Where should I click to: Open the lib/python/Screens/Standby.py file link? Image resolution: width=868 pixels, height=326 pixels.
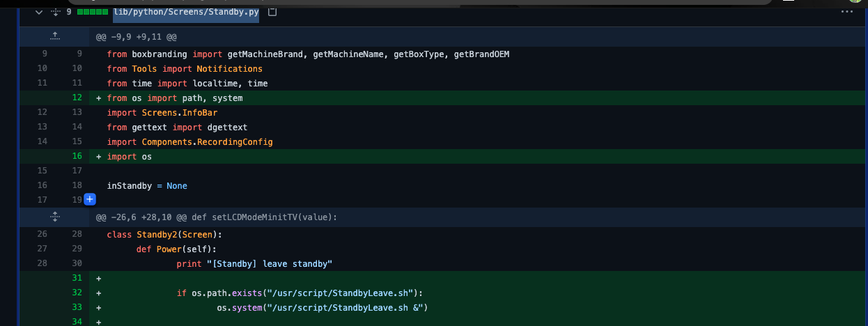pos(186,12)
